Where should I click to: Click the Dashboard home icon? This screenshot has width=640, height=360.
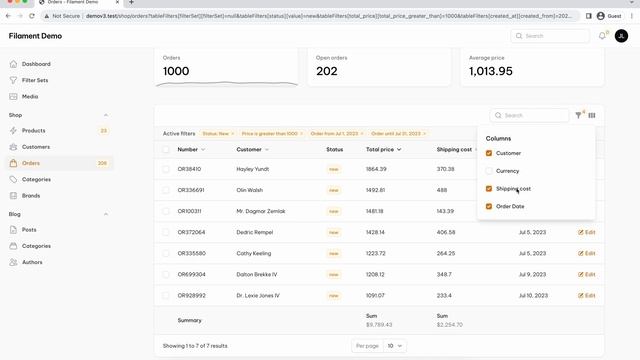point(13,64)
